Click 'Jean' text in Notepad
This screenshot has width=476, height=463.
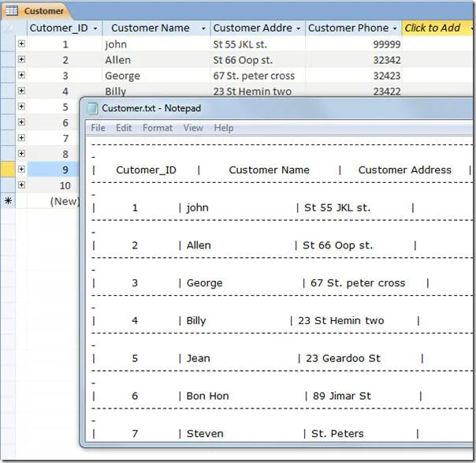199,358
